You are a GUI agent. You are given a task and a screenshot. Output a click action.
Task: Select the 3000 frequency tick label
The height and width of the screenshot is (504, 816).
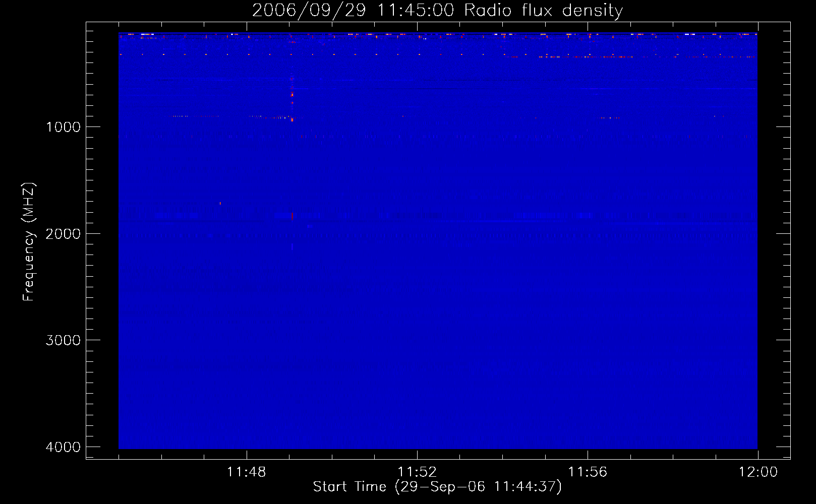[x=63, y=340]
